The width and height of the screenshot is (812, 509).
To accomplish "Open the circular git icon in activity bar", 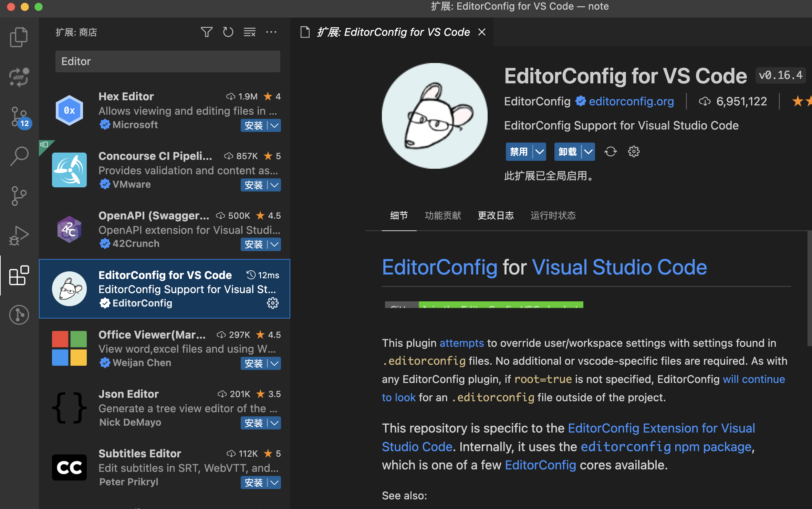I will [19, 315].
